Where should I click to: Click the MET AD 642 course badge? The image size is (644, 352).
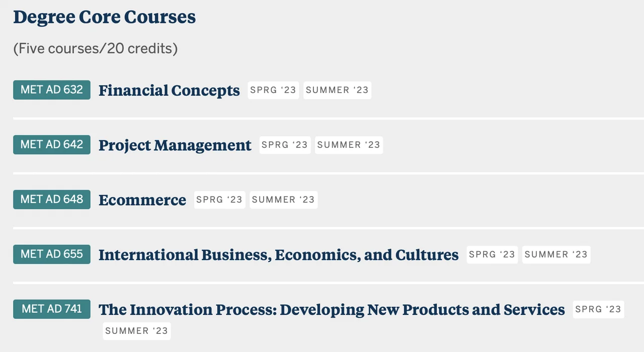52,145
